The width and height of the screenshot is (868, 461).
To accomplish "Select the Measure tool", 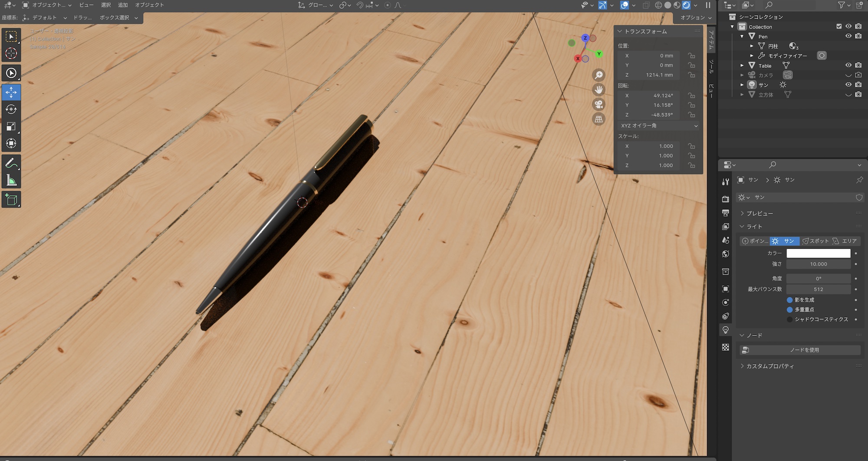I will point(11,181).
